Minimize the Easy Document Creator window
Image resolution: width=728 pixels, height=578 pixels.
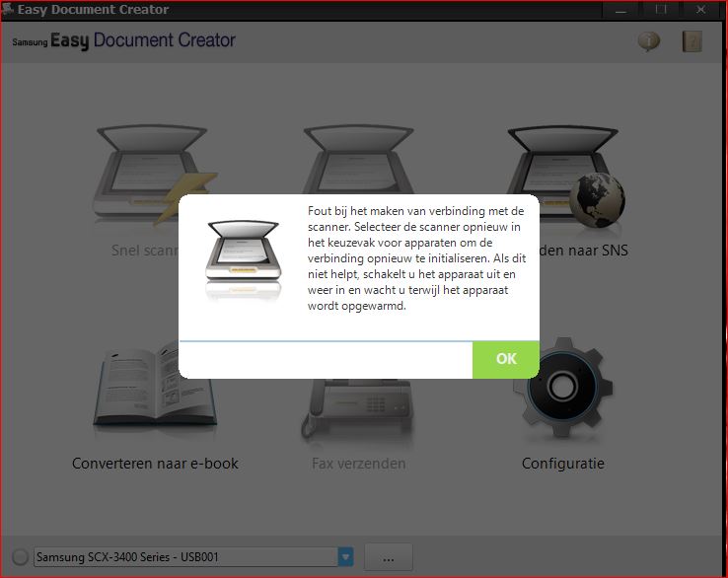(620, 10)
